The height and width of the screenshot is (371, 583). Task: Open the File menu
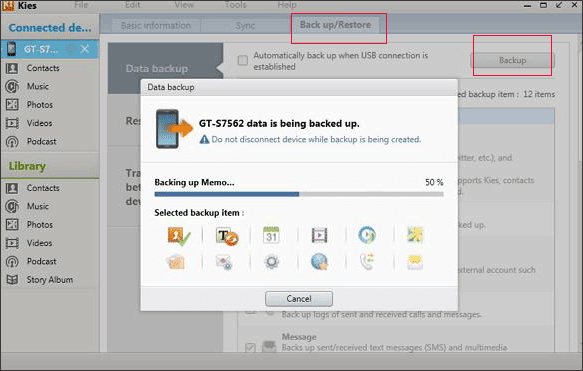(x=81, y=5)
